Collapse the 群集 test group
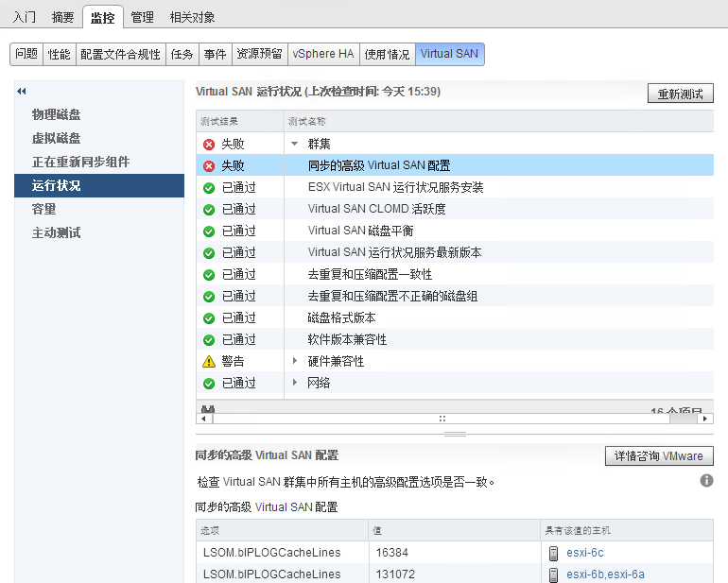Viewport: 728px width, 583px height. click(x=294, y=144)
